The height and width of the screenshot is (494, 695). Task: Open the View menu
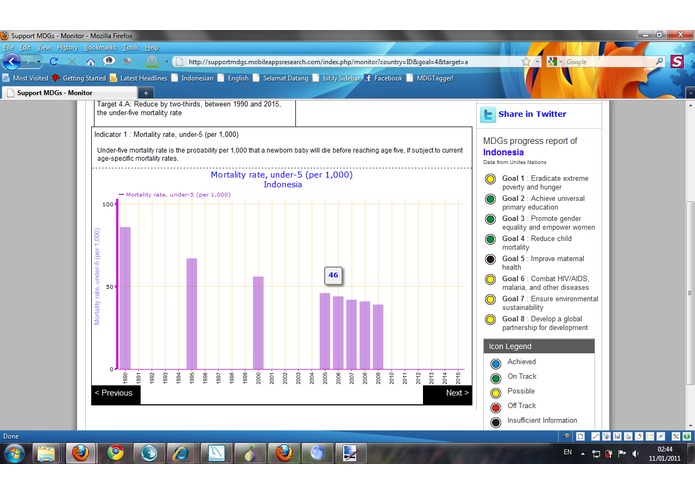(x=44, y=47)
